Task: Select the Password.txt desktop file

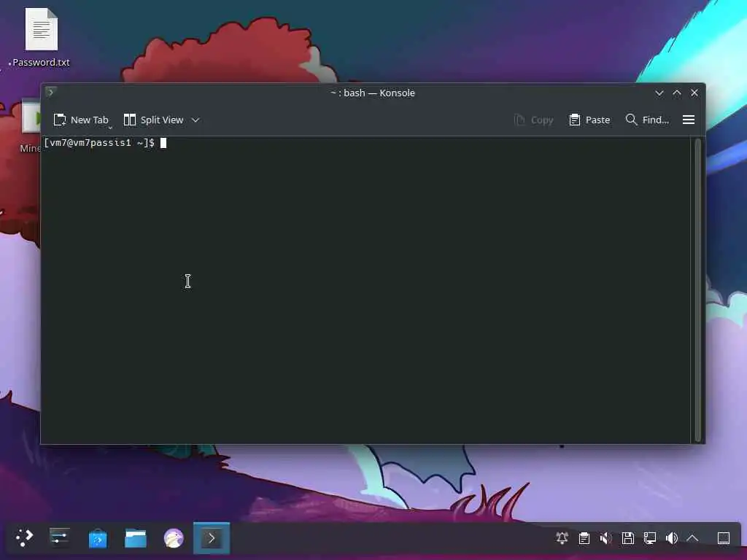Action: click(x=41, y=38)
